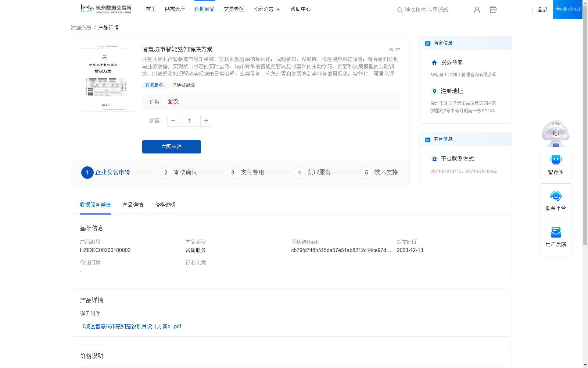The height and width of the screenshot is (368, 588).
Task: Click the product title 智慧城市智能感知解决方案
Action: tap(178, 49)
